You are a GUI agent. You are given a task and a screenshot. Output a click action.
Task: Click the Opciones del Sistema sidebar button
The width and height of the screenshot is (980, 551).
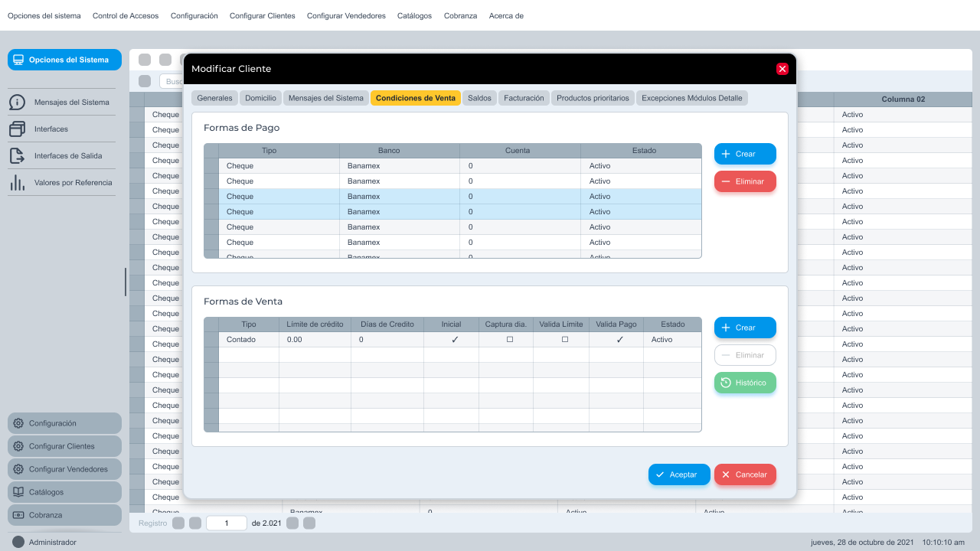click(64, 60)
